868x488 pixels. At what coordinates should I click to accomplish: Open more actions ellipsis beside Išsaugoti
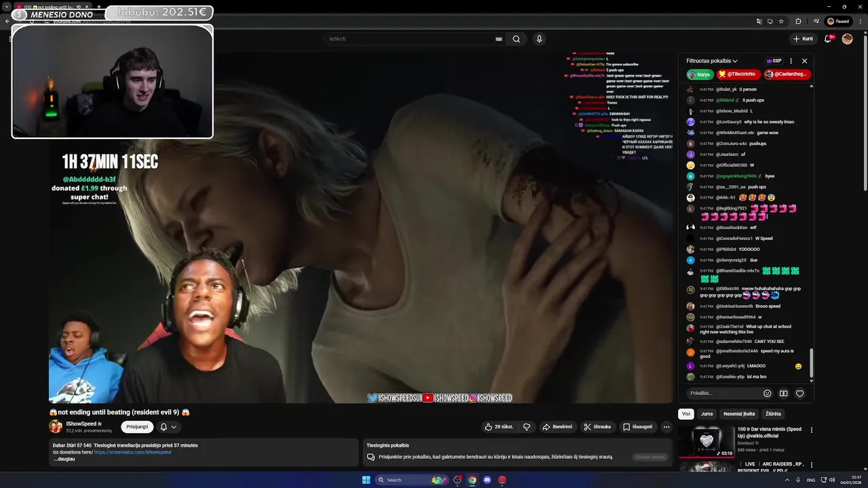tap(667, 427)
